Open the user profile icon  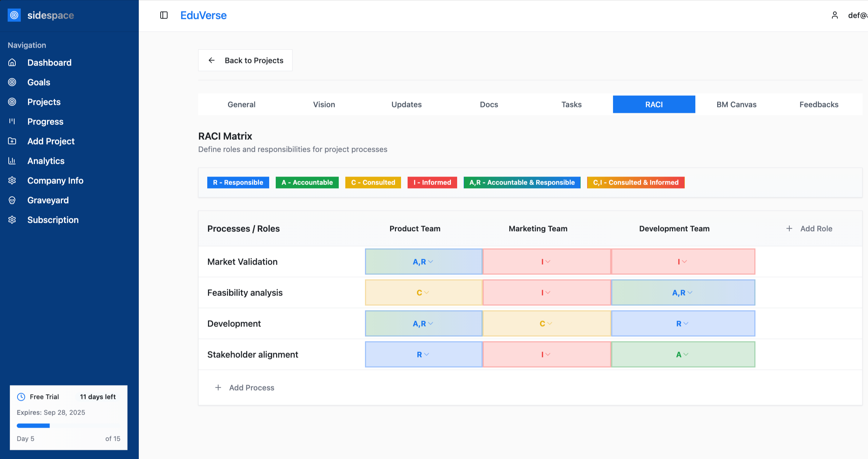835,15
